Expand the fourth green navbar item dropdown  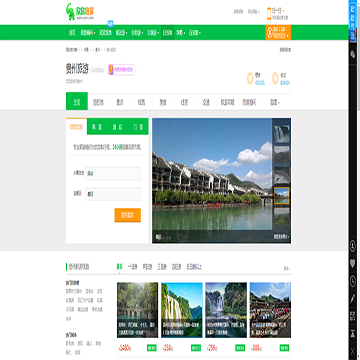tap(121, 33)
